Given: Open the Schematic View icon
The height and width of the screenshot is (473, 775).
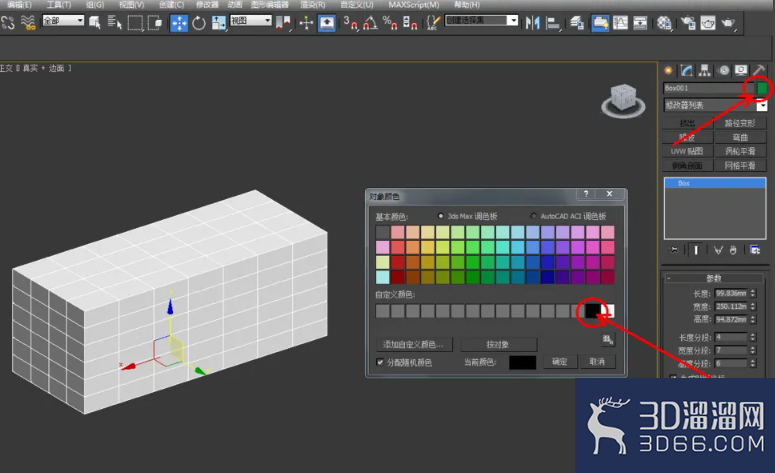Looking at the screenshot, I should 640,23.
